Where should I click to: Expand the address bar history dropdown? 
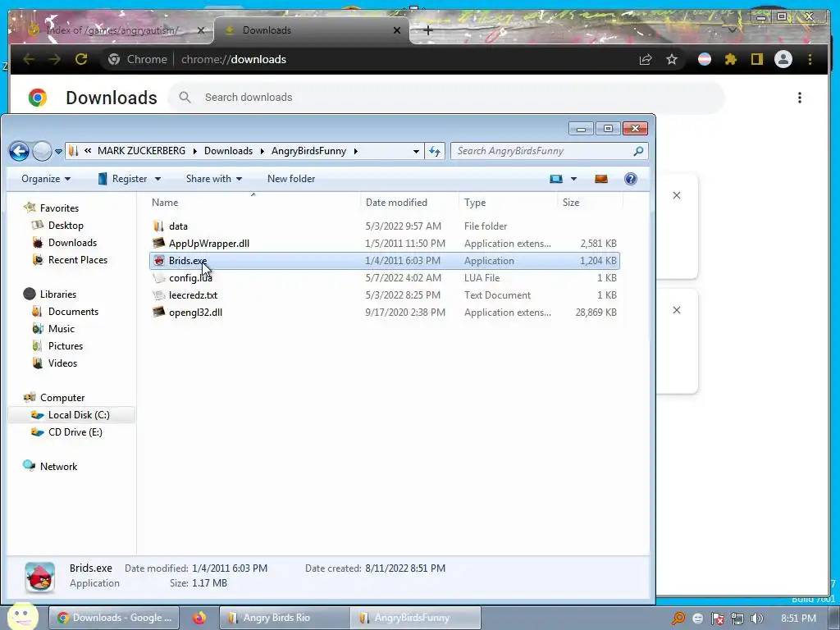click(416, 152)
